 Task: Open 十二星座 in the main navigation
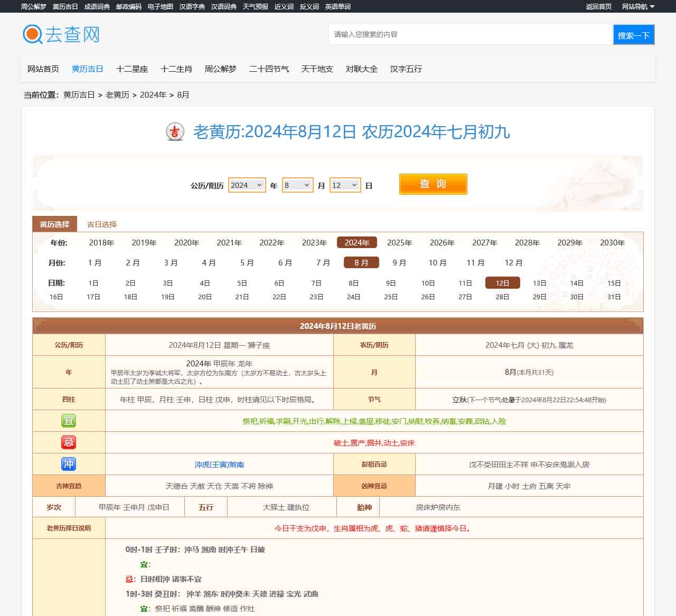132,69
